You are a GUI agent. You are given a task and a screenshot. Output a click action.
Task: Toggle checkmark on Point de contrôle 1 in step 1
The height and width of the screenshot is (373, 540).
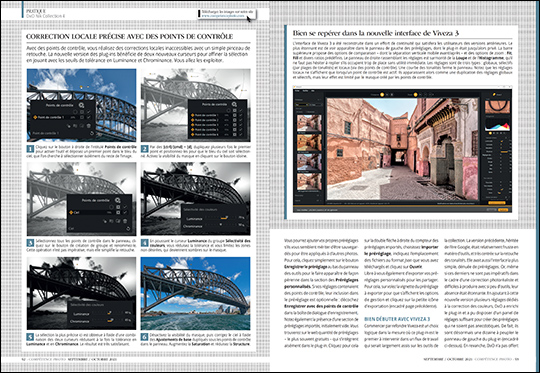pos(89,117)
